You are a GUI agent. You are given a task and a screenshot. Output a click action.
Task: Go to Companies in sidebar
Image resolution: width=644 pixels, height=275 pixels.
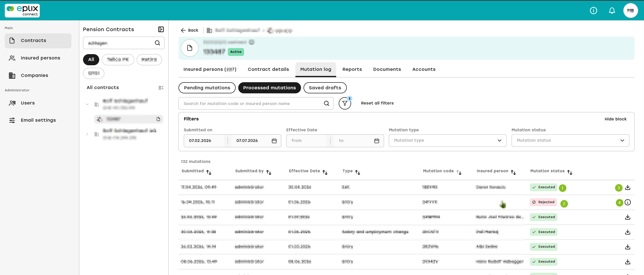(38, 75)
